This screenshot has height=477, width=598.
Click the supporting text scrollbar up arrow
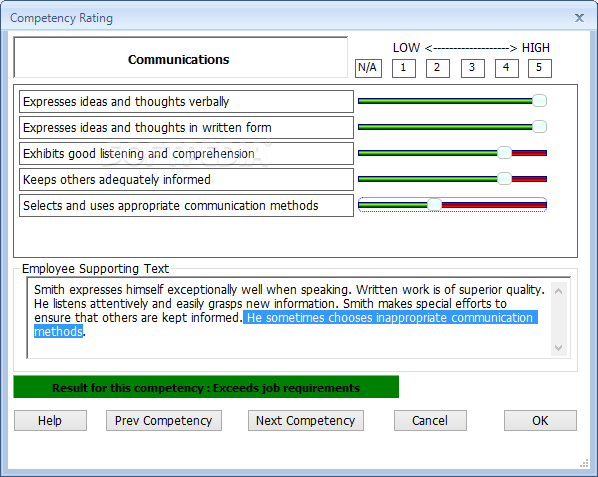click(x=558, y=291)
